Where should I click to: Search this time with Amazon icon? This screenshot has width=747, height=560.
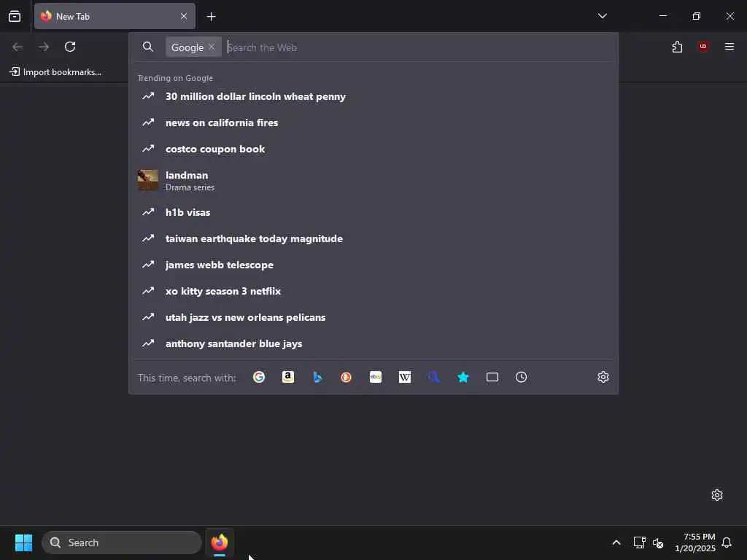[x=287, y=377]
